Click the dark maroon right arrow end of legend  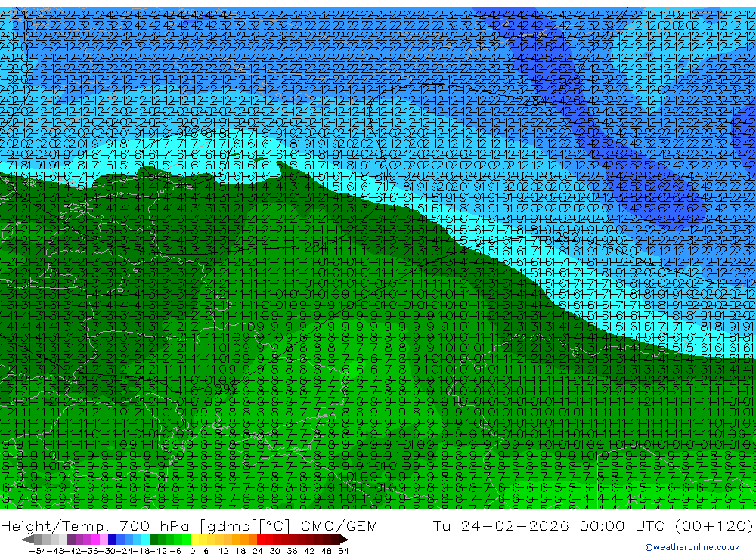click(344, 540)
